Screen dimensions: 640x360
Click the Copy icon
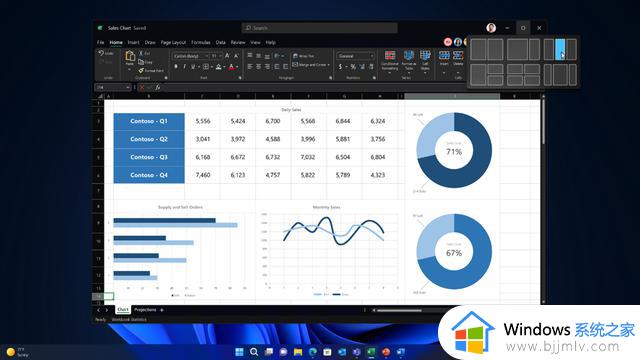[141, 62]
